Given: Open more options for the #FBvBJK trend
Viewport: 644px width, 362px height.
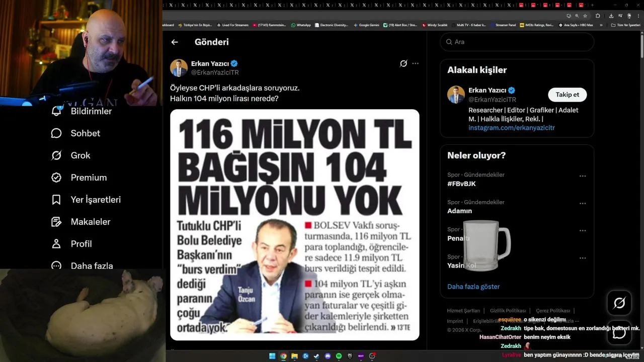Looking at the screenshot, I should (583, 176).
